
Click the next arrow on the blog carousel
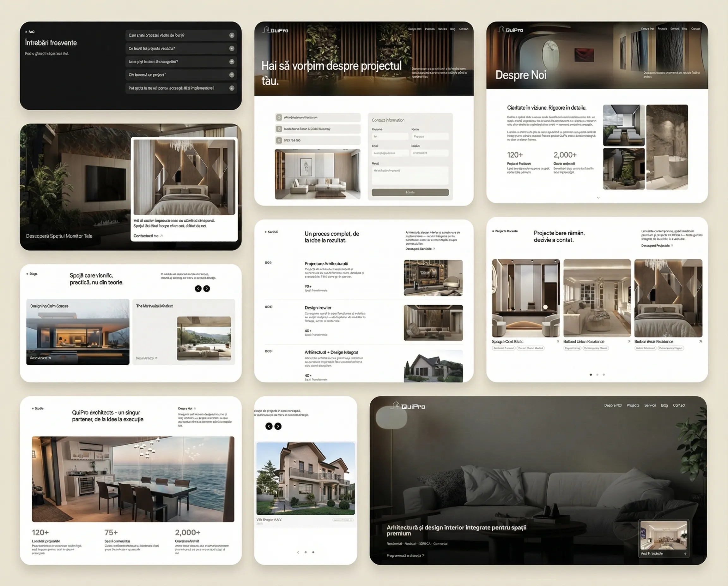click(x=207, y=288)
